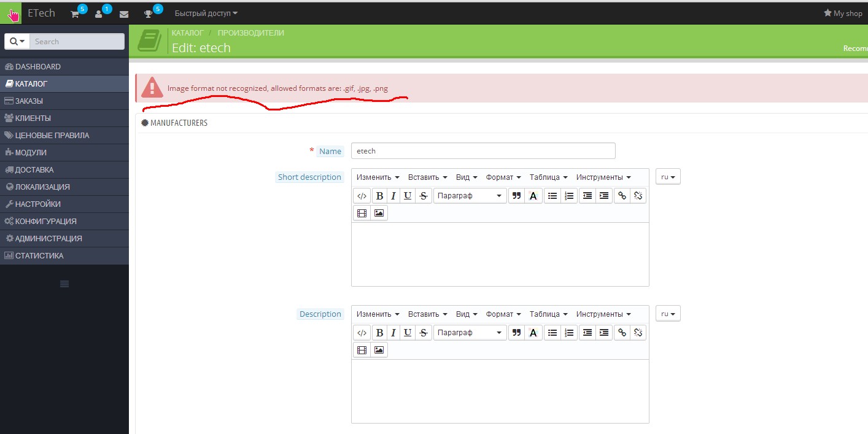868x434 pixels.
Task: Open Вставить menu in Short description editor
Action: pos(428,177)
